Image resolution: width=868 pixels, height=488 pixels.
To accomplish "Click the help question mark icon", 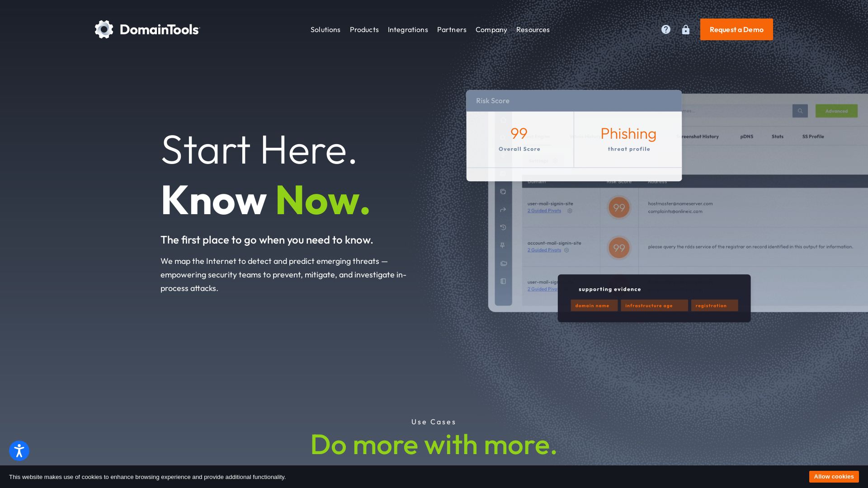I will pyautogui.click(x=666, y=29).
